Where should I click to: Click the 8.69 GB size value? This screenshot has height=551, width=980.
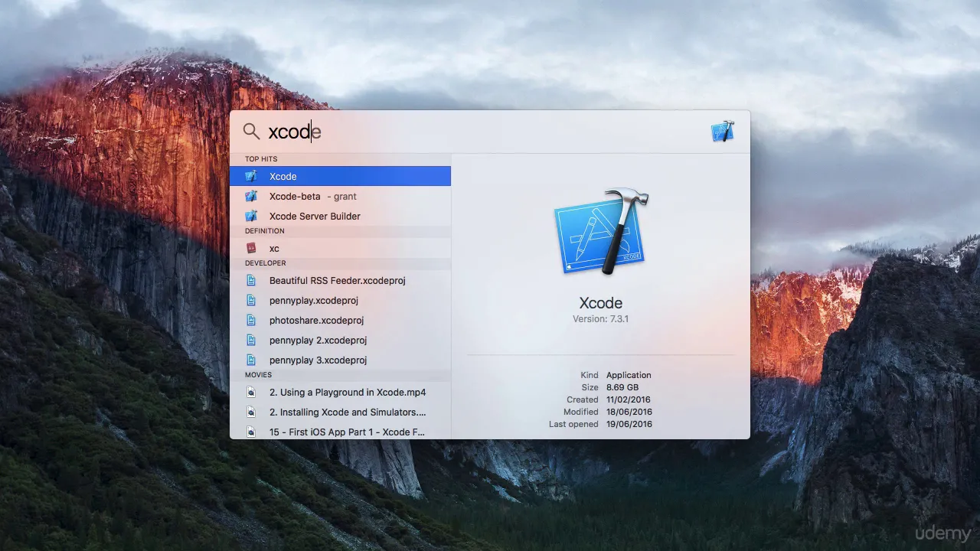coord(622,387)
